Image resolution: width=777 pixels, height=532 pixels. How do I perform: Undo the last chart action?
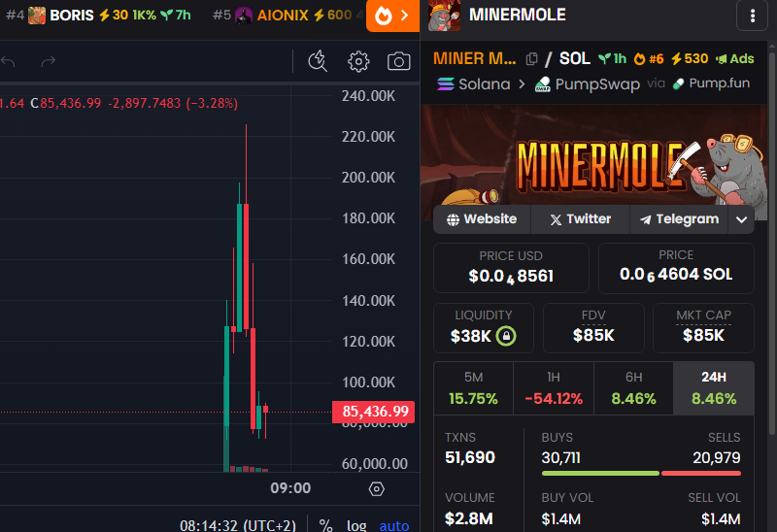point(8,61)
